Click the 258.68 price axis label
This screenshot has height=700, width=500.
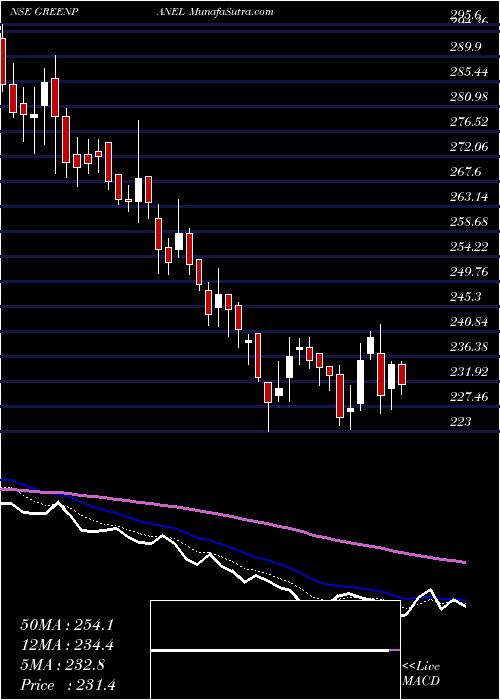[x=470, y=221]
